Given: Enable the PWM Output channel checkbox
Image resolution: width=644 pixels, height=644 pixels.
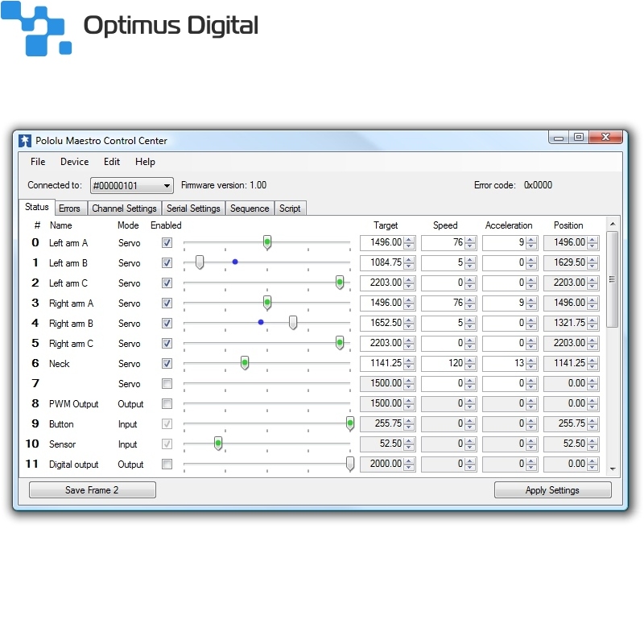Looking at the screenshot, I should [x=167, y=404].
